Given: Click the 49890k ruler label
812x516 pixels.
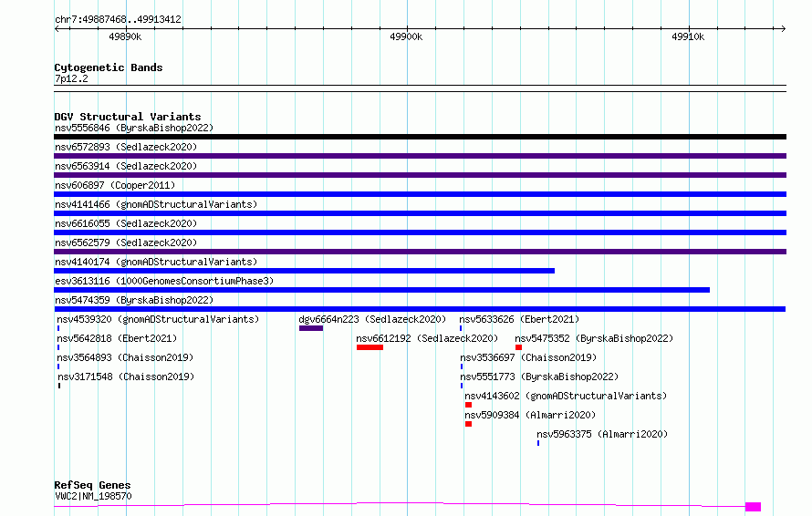Looking at the screenshot, I should tap(125, 36).
